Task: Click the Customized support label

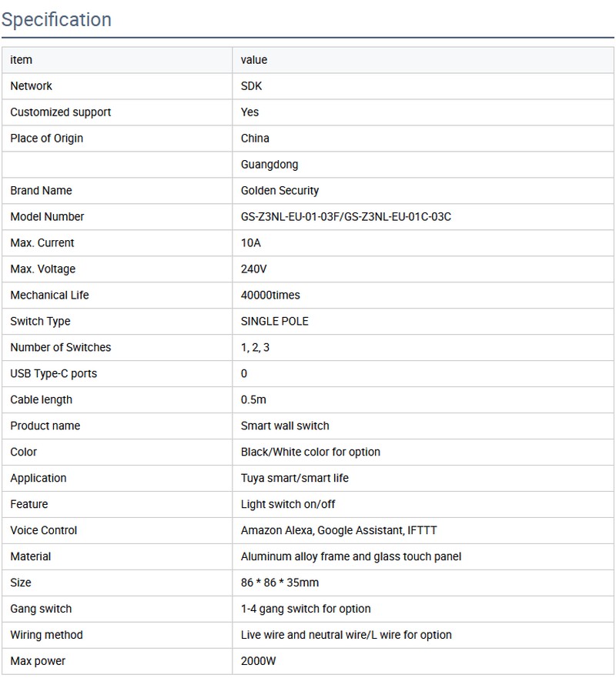Action: [x=61, y=112]
